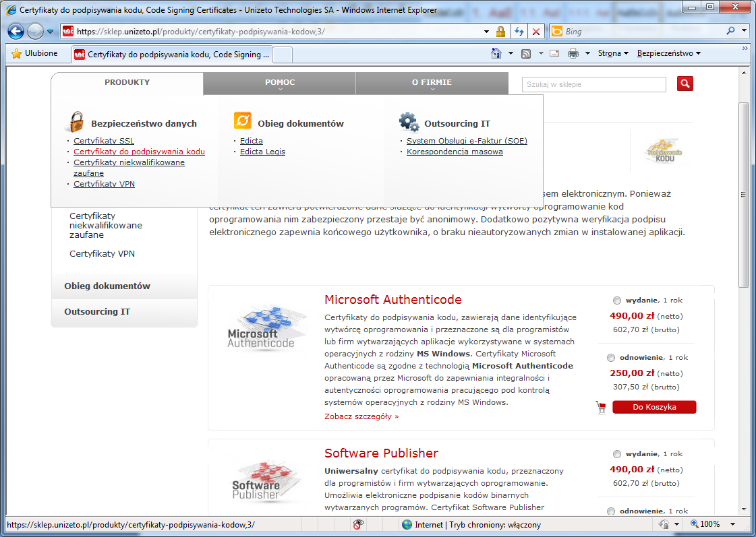Viewport: 756px width, 537px height.
Task: Click the Internet zone globe icon
Action: coord(407,524)
